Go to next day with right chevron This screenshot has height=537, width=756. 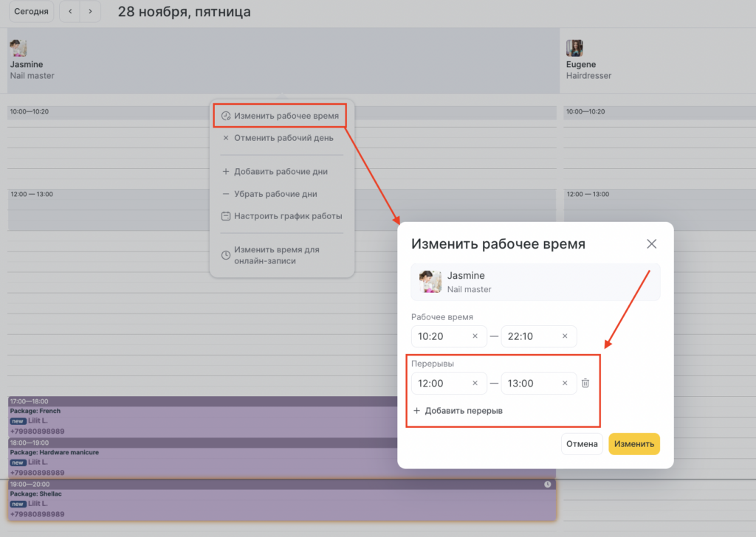pyautogui.click(x=90, y=12)
